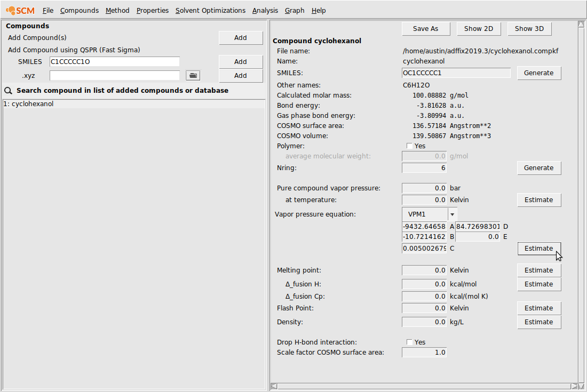Click Generate next to SMILES field
The image size is (587, 392).
click(539, 73)
